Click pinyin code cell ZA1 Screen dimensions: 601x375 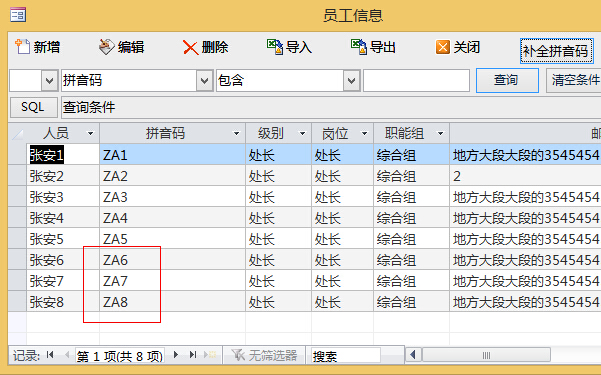pyautogui.click(x=172, y=155)
